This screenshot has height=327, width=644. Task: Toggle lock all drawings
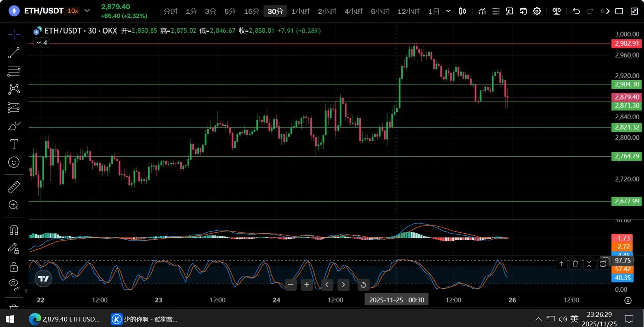point(14,267)
